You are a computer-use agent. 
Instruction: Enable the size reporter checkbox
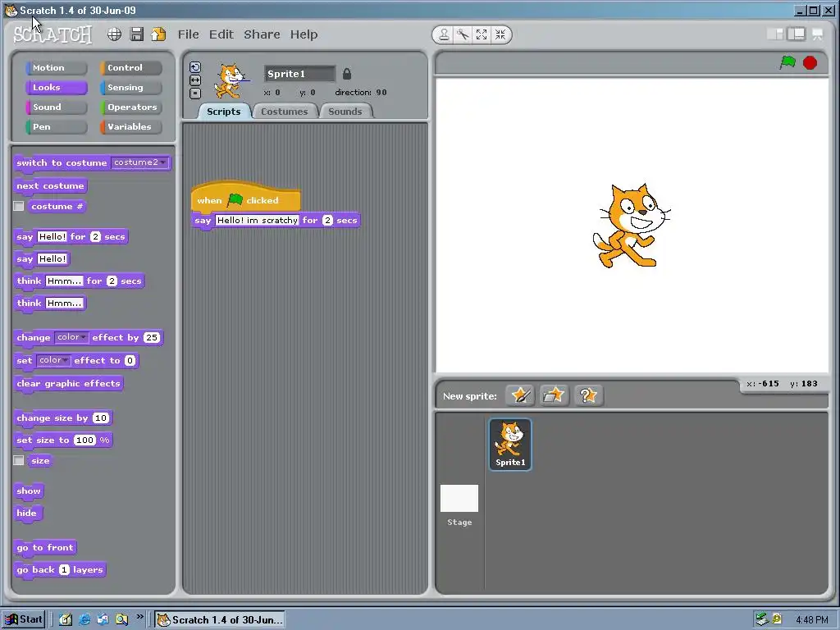tap(19, 461)
